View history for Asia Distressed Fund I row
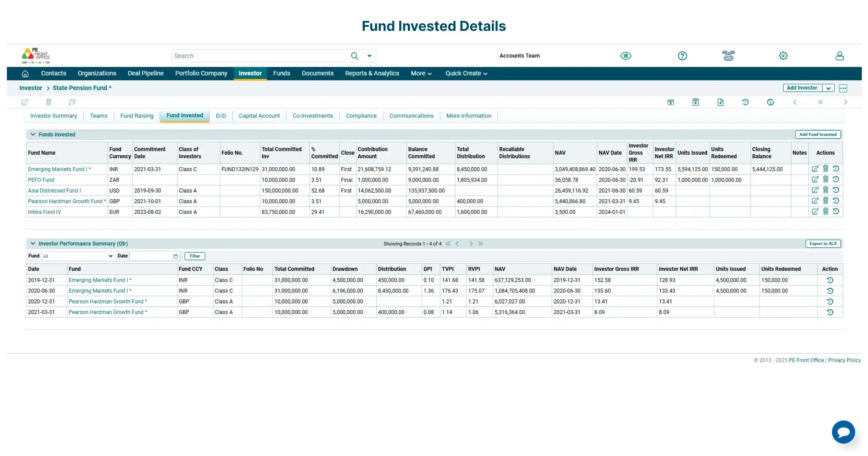868x456 pixels. click(836, 190)
